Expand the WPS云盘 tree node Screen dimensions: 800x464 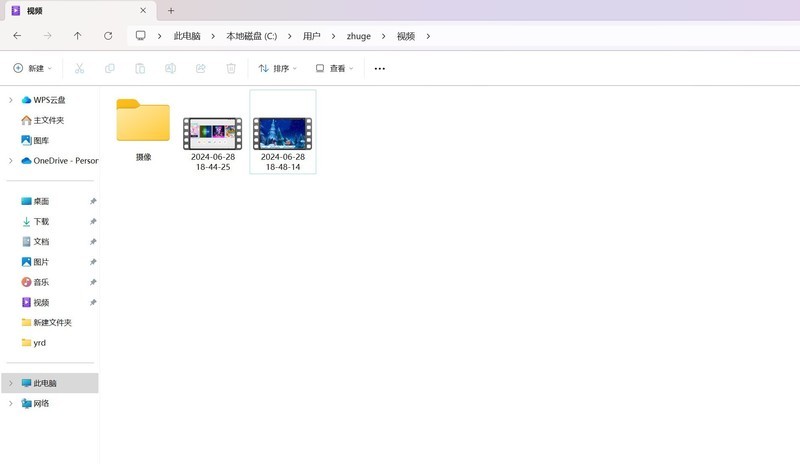pos(11,100)
